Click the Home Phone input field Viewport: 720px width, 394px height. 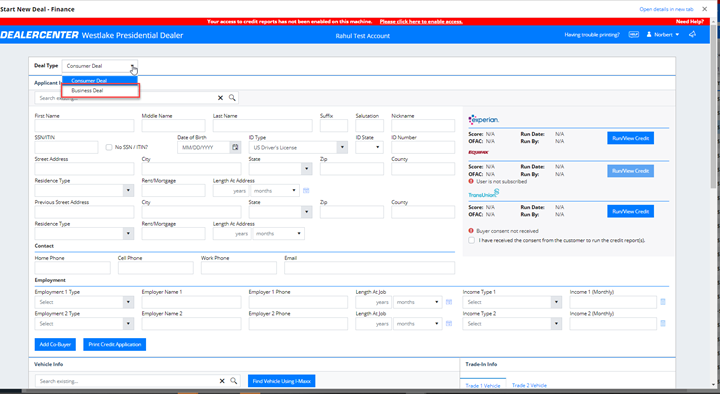73,268
